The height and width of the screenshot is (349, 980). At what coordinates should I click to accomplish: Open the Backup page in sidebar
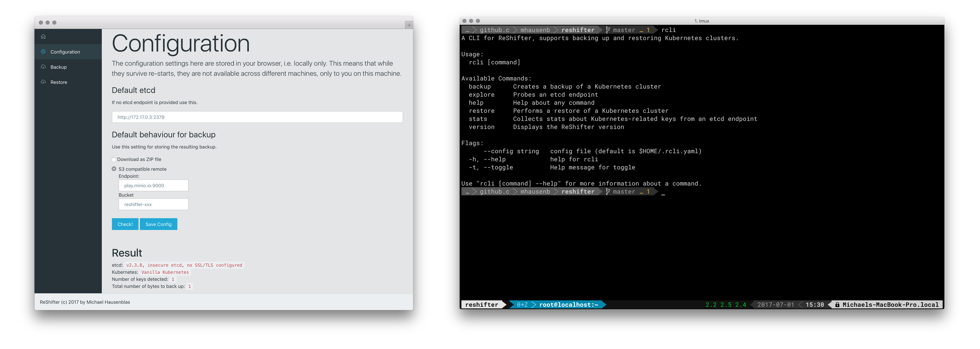(x=59, y=67)
